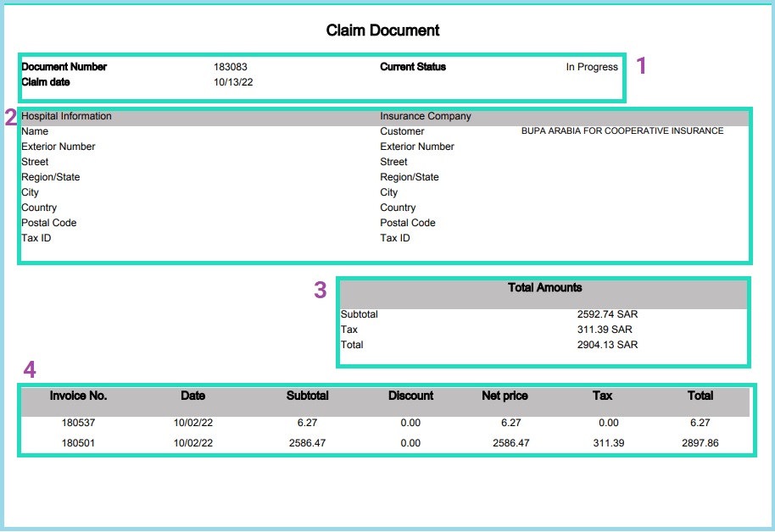Viewport: 775px width, 532px height.
Task: Select invoice number 180537
Action: tap(78, 423)
